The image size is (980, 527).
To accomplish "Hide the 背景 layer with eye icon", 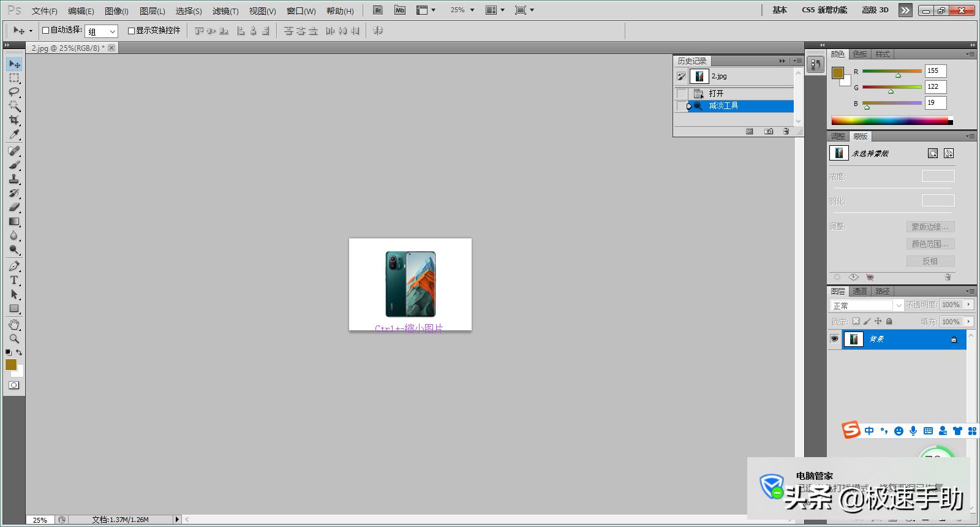I will click(x=834, y=339).
